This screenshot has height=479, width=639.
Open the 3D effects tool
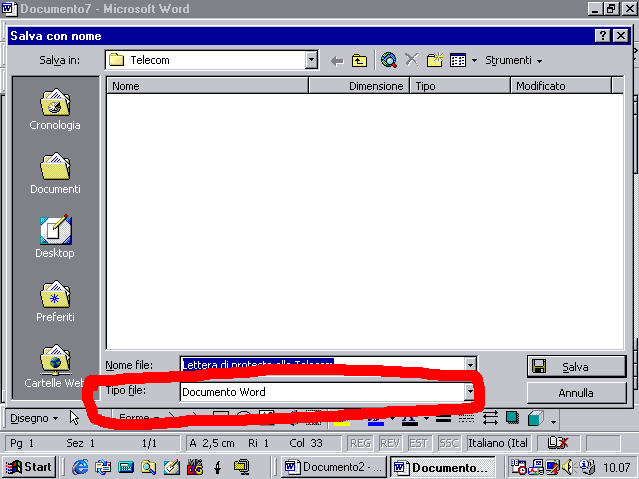coord(535,418)
